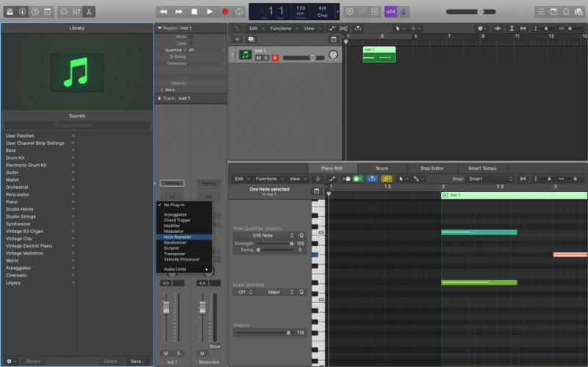Open Quick Help question mark button
The height and width of the screenshot is (367, 588).
point(35,12)
